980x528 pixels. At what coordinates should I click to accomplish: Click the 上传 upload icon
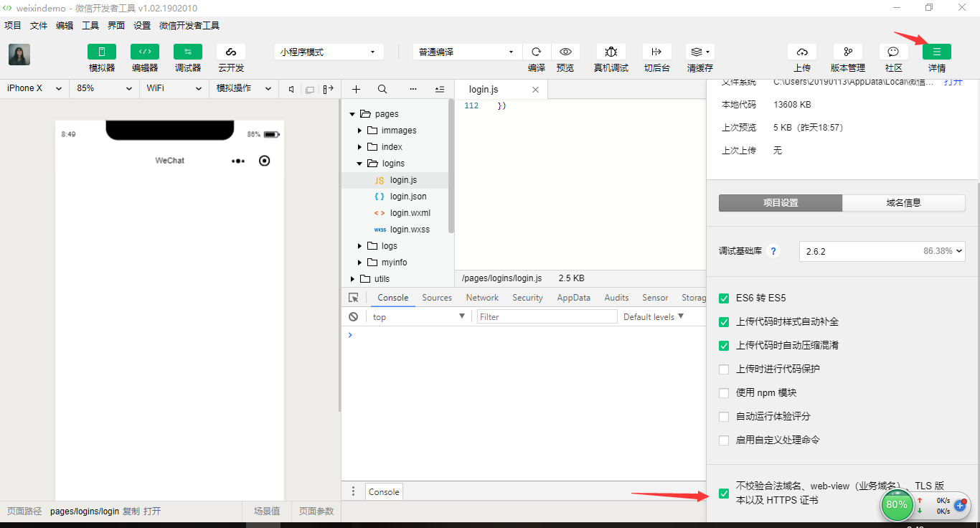802,52
